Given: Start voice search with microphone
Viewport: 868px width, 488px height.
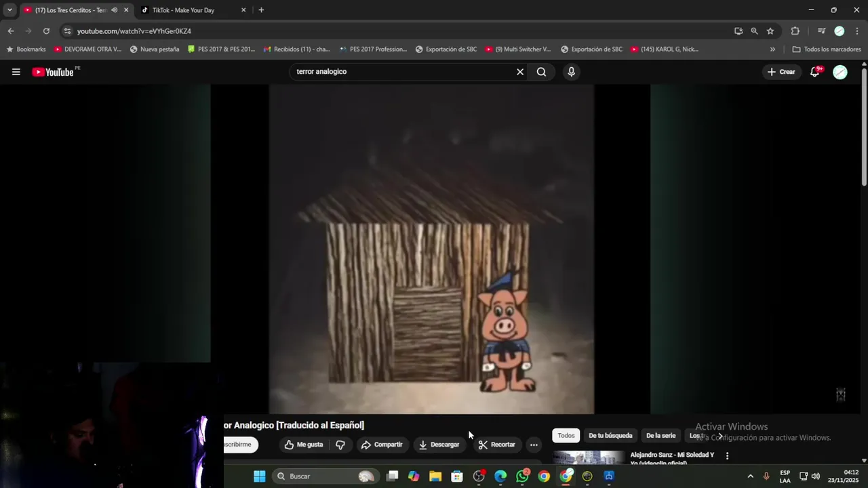Looking at the screenshot, I should [x=571, y=72].
